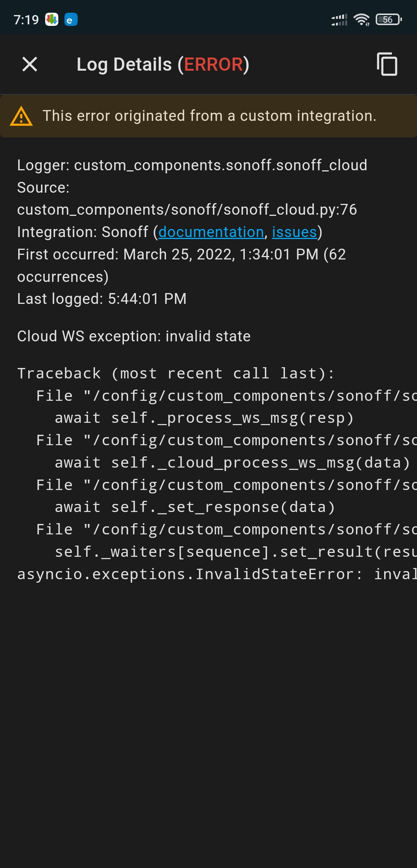Tap the First occurred timestamp
The height and width of the screenshot is (868, 417).
(x=181, y=254)
